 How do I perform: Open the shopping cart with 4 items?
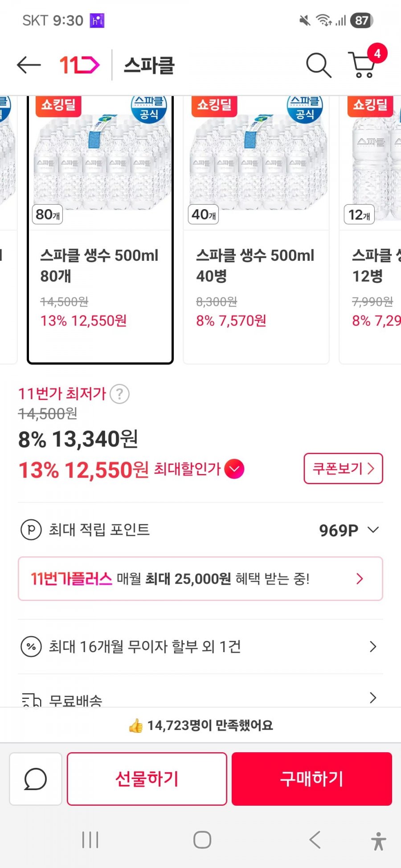[363, 64]
